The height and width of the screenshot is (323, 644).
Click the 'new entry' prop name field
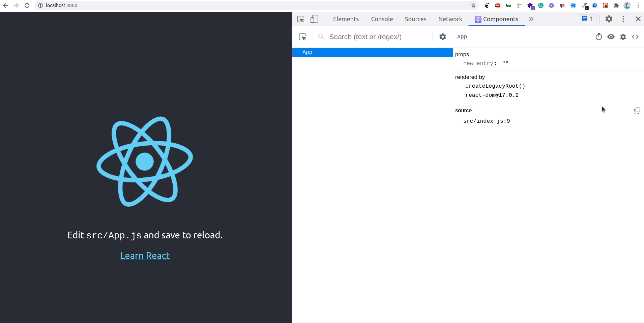tap(479, 63)
